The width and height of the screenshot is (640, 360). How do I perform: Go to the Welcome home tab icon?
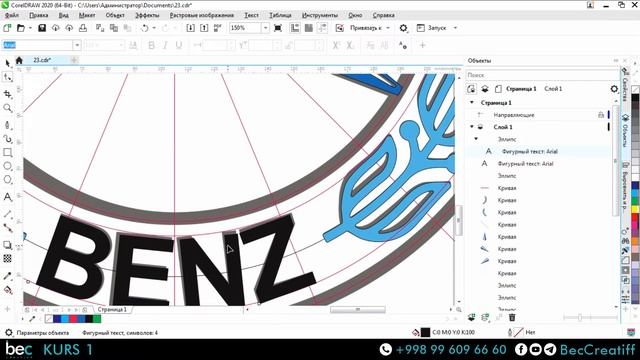(x=19, y=60)
